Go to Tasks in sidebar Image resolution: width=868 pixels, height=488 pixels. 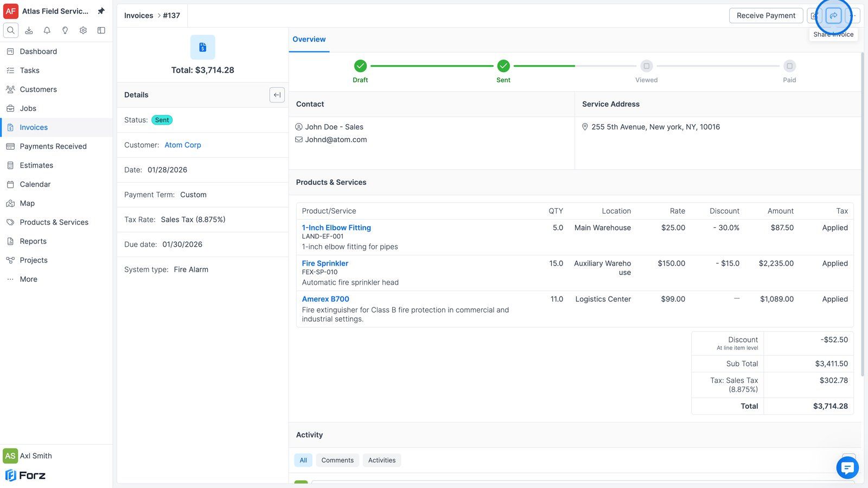[56, 70]
